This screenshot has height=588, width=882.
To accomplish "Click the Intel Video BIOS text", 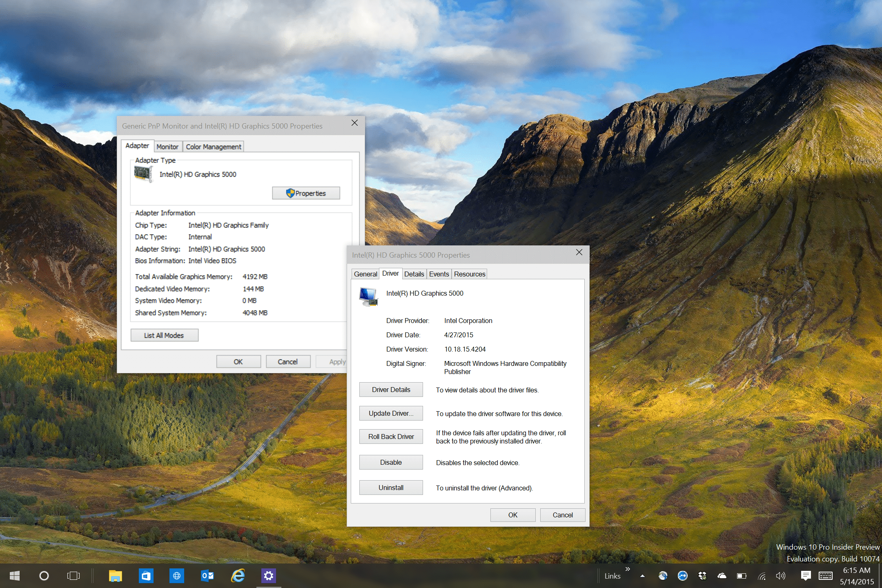I will [x=212, y=261].
